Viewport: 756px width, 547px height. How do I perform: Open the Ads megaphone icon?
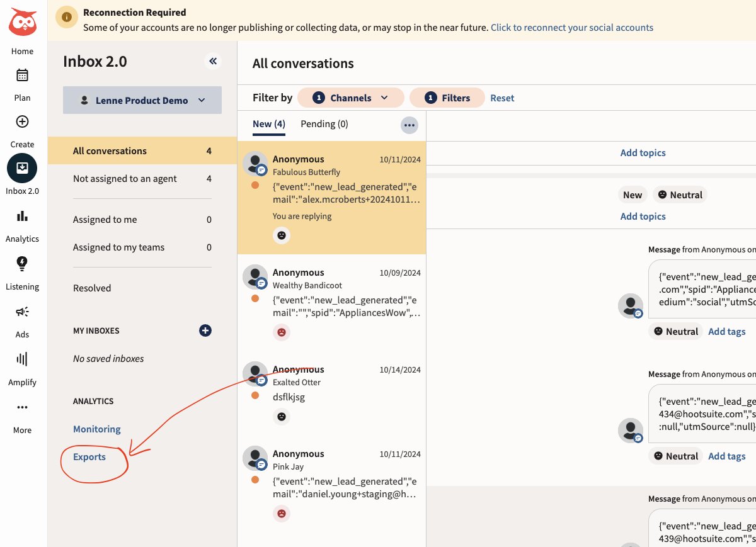(x=22, y=312)
